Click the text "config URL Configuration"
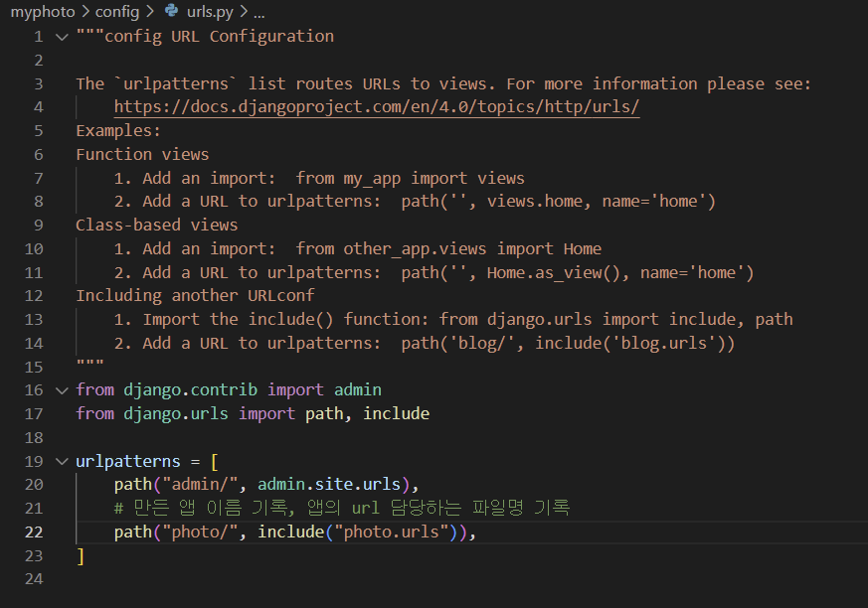Screen dimensions: 868x608 point(219,37)
